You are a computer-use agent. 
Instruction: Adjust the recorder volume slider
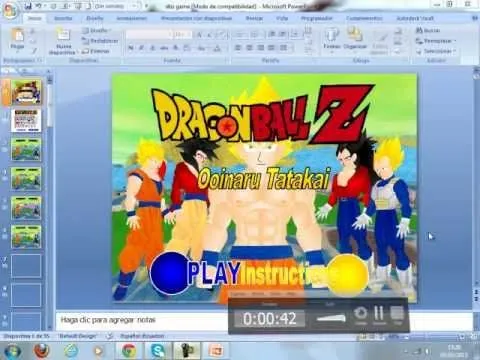pos(331,318)
